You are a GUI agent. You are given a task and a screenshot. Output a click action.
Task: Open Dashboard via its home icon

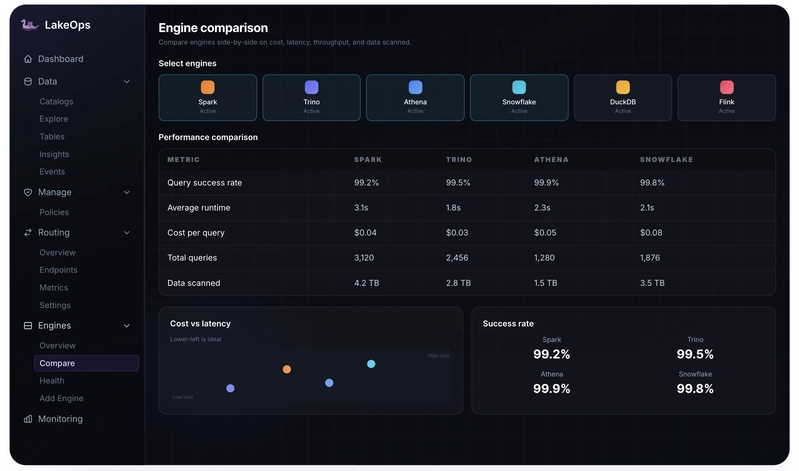(x=28, y=59)
